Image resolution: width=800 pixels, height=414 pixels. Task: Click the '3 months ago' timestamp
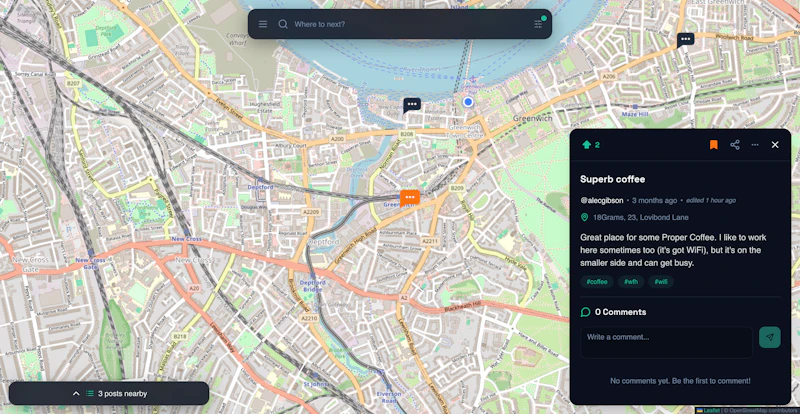[655, 200]
